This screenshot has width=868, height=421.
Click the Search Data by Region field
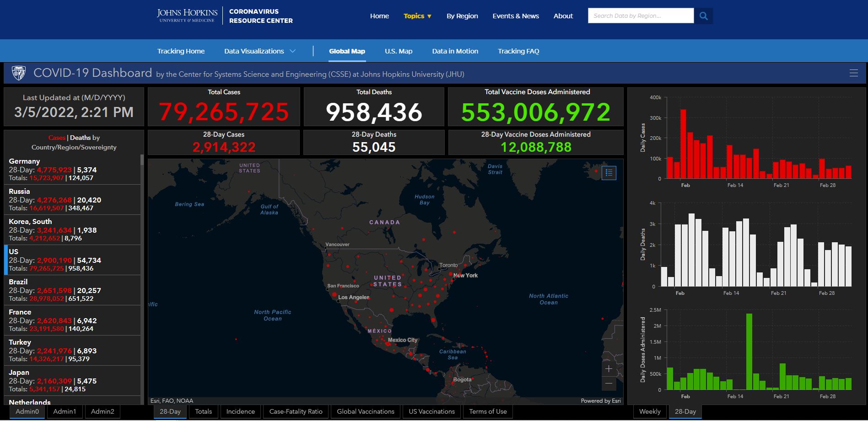(x=641, y=16)
